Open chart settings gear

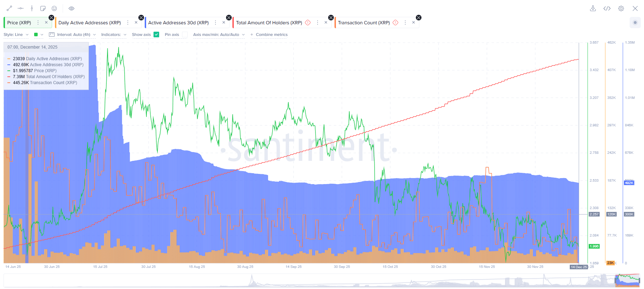(621, 8)
